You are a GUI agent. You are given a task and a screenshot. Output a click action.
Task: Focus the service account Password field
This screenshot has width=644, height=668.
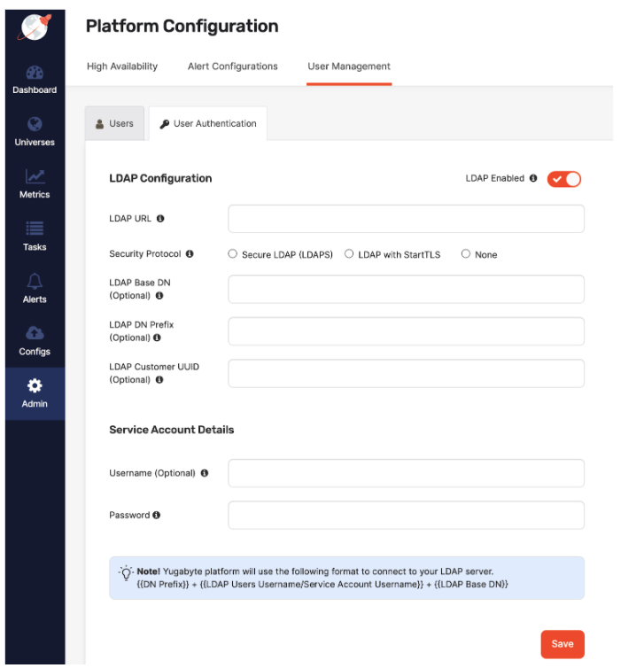click(406, 515)
